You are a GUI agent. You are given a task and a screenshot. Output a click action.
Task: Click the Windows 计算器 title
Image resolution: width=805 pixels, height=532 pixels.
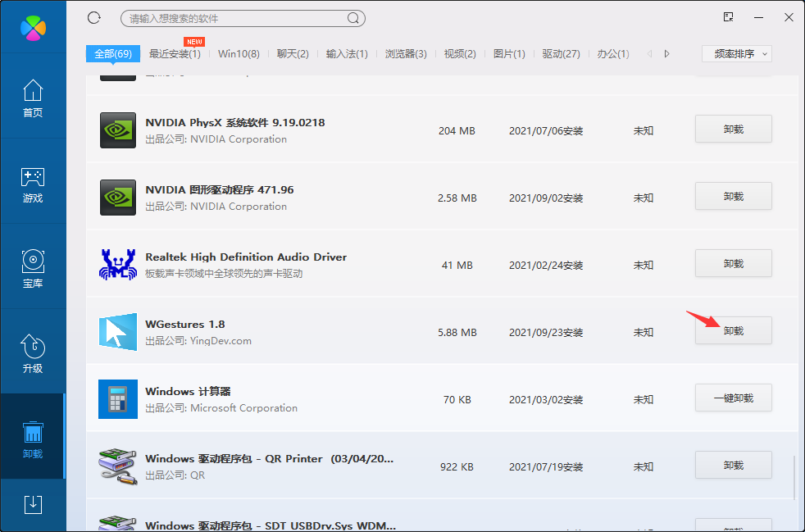pyautogui.click(x=188, y=391)
